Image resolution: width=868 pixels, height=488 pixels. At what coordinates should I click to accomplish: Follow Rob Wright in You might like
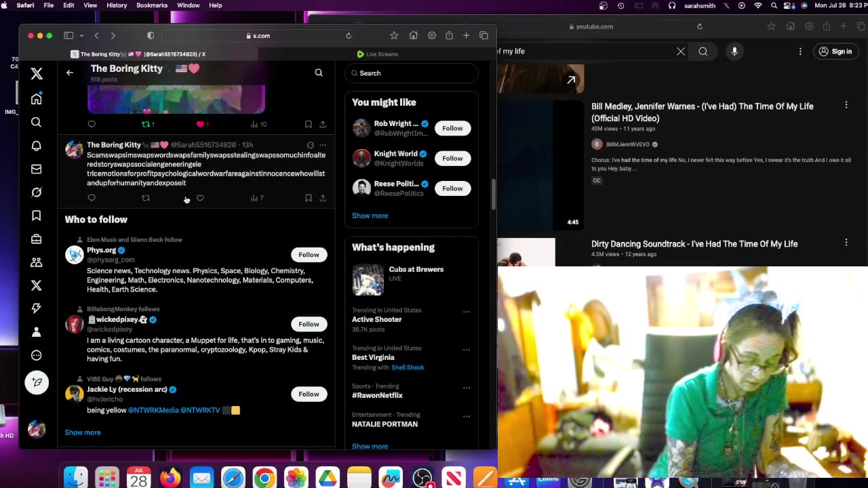click(452, 128)
